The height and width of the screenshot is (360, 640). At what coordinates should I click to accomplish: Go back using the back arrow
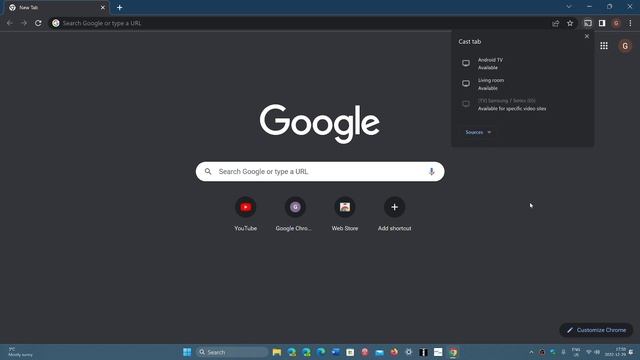click(9, 23)
